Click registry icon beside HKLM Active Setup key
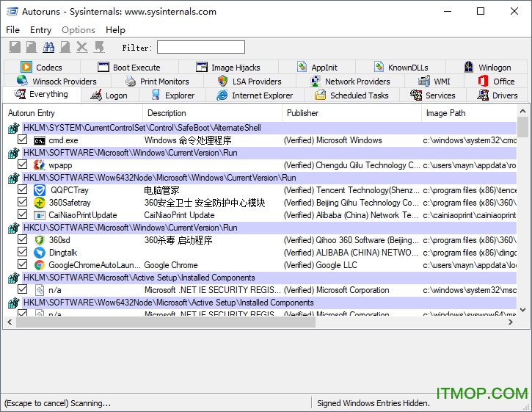 click(x=13, y=278)
